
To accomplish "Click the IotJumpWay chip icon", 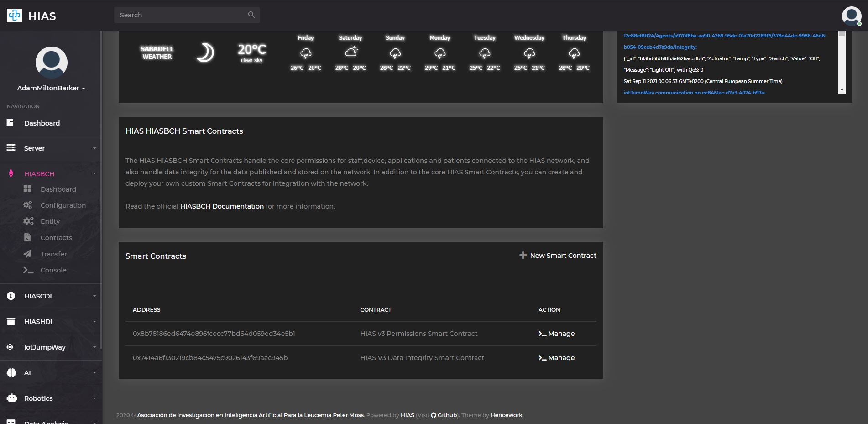I will coord(10,347).
